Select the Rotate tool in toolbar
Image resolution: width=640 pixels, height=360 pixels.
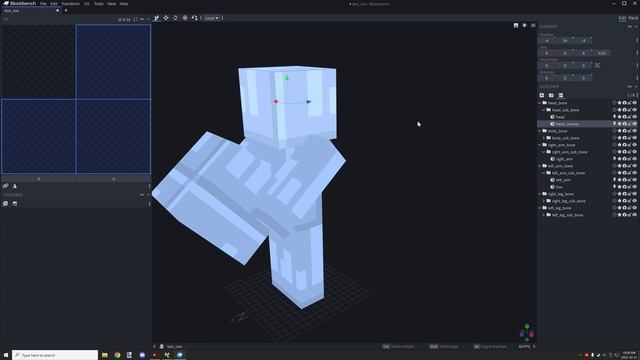tap(176, 18)
